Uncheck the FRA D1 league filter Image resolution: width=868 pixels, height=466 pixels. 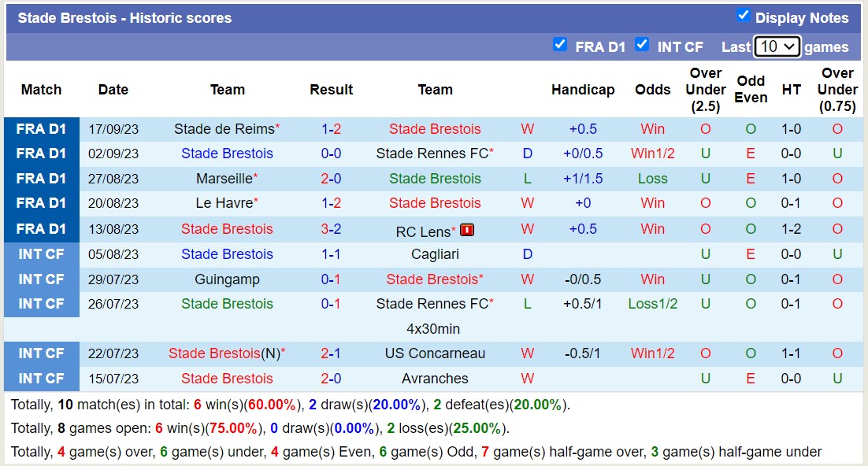coord(562,45)
